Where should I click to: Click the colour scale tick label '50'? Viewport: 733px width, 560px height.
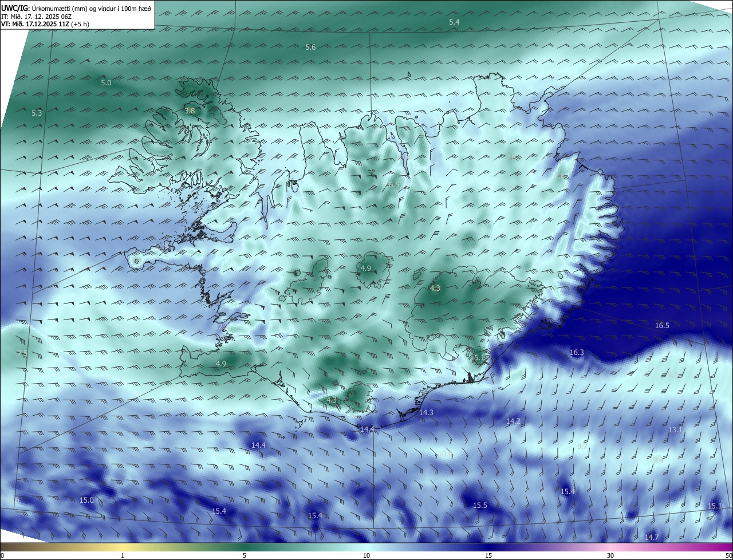pyautogui.click(x=728, y=556)
